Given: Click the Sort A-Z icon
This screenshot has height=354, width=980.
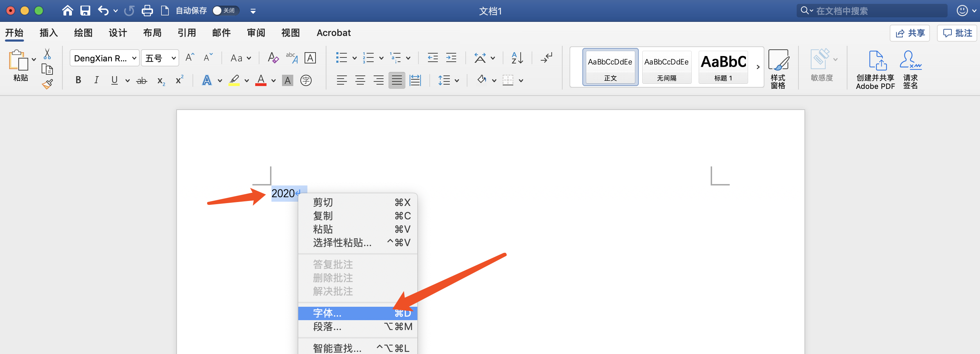Looking at the screenshot, I should [517, 58].
